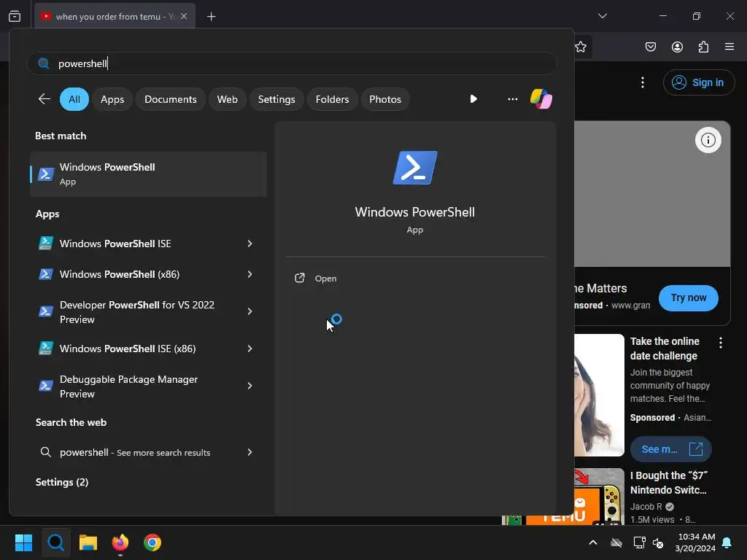This screenshot has width=747, height=560.
Task: Open the Windows PowerShell best match result
Action: (148, 174)
